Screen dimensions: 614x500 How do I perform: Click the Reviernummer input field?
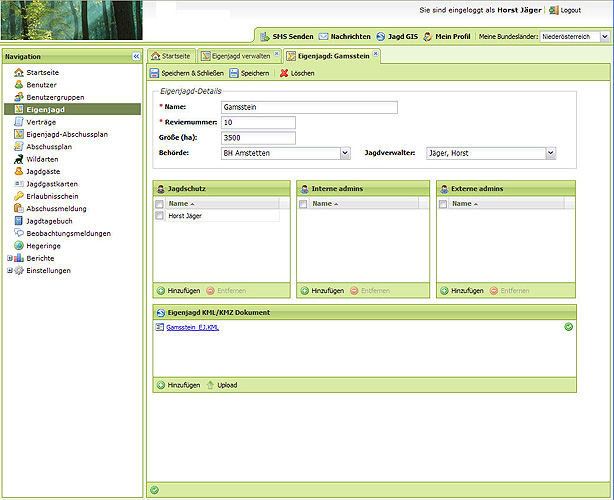click(258, 123)
